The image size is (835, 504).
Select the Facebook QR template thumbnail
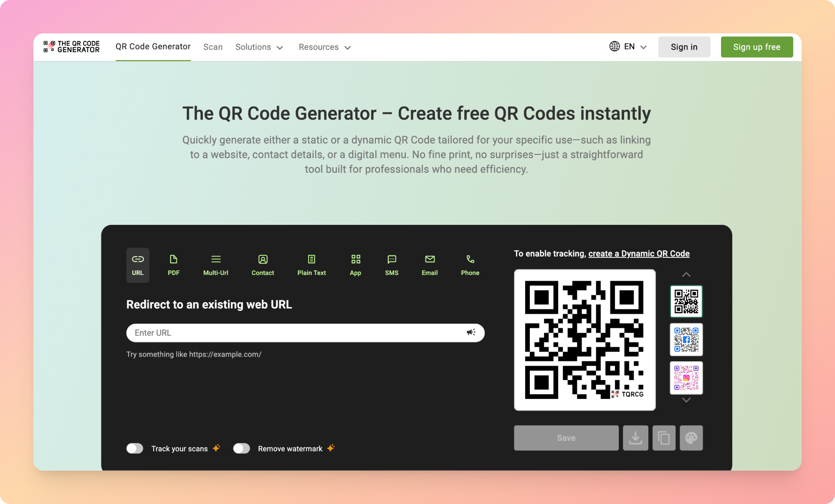(686, 340)
